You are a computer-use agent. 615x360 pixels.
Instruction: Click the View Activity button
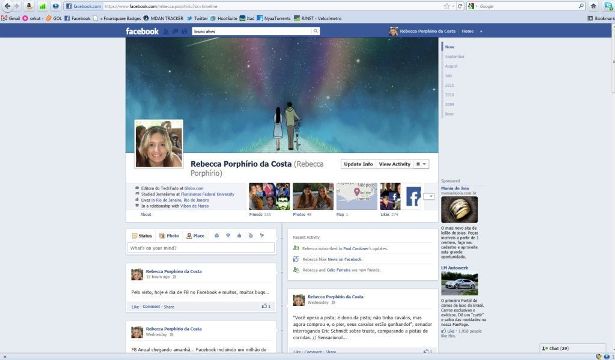[x=395, y=164]
